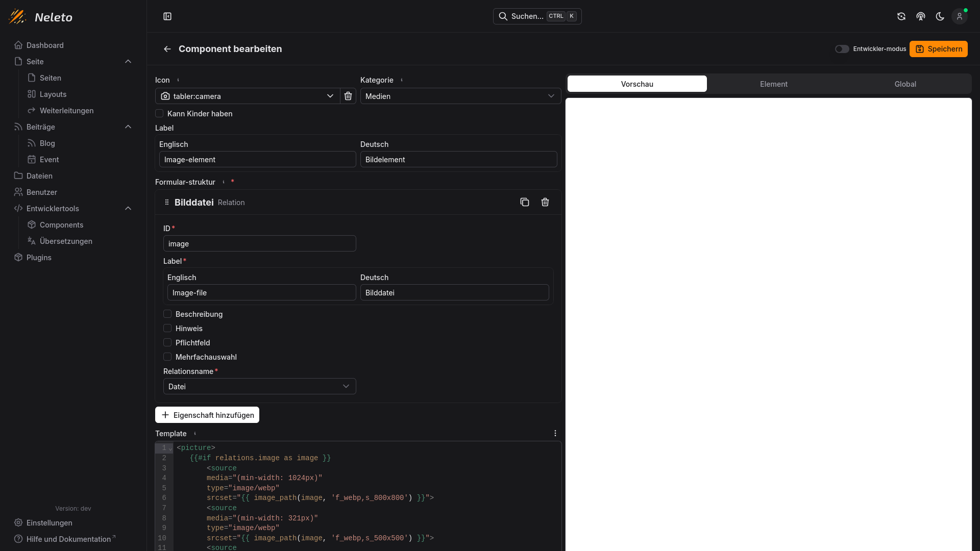Open the Relationsname Datei dropdown
Viewport: 980px width, 551px height.
[259, 386]
